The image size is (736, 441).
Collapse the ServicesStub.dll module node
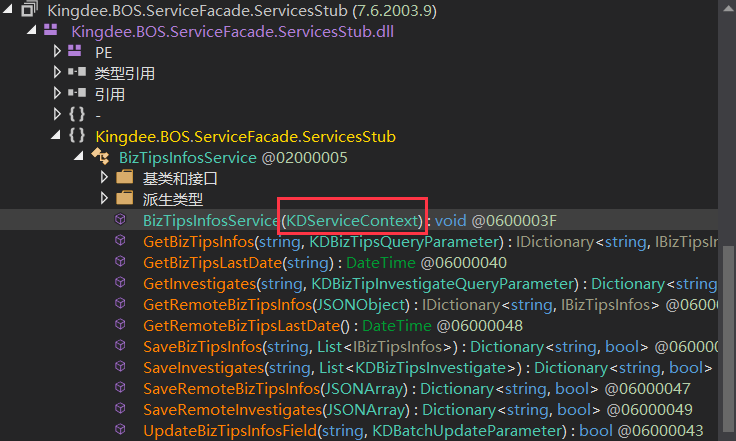tap(32, 30)
